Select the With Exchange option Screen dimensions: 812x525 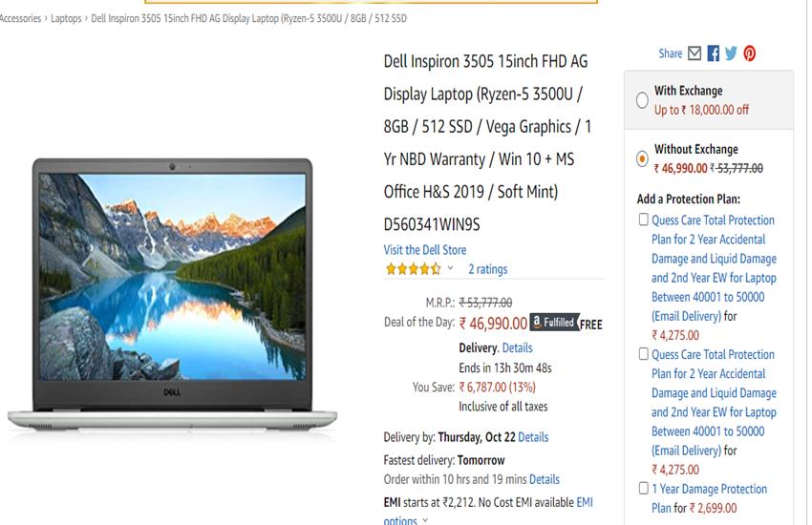tap(642, 100)
